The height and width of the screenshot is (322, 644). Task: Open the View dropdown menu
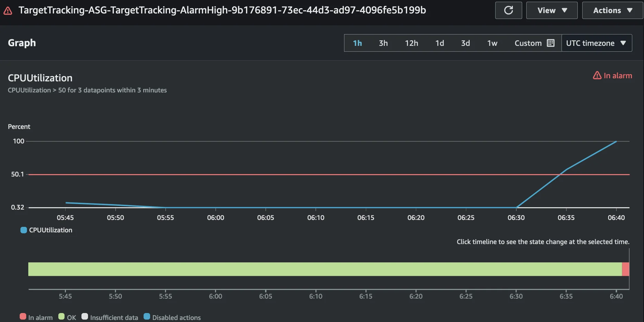pos(552,10)
